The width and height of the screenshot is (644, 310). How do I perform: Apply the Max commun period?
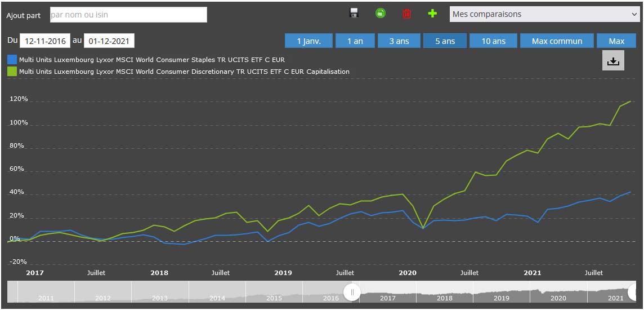click(x=556, y=41)
